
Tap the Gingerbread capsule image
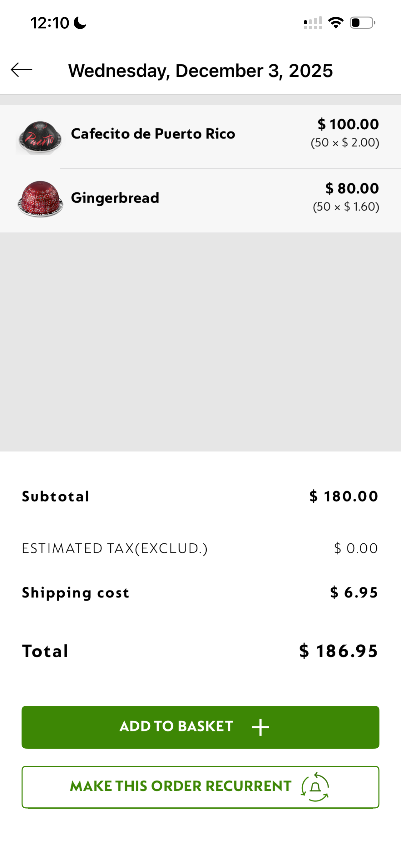[x=40, y=199]
